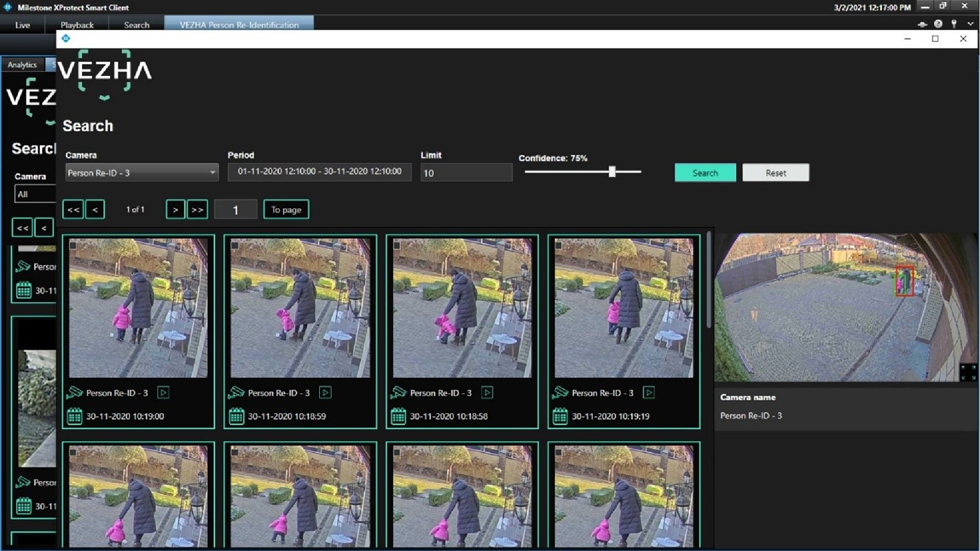The width and height of the screenshot is (980, 551).
Task: Click the pin icon in Smart Client top bar
Action: click(x=954, y=24)
